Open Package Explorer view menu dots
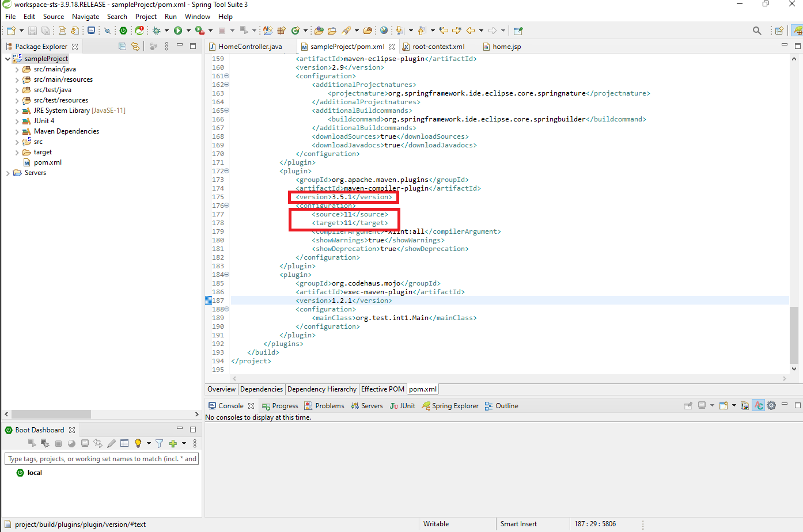 click(167, 46)
